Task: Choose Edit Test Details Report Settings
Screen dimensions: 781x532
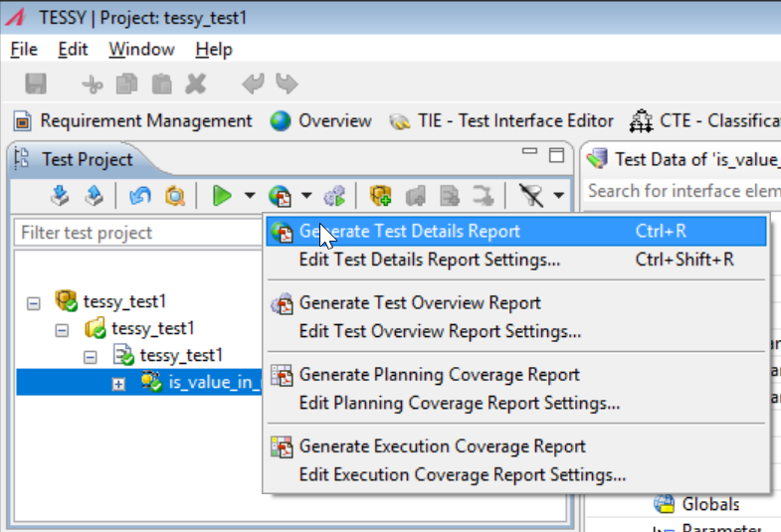Action: (x=516, y=260)
